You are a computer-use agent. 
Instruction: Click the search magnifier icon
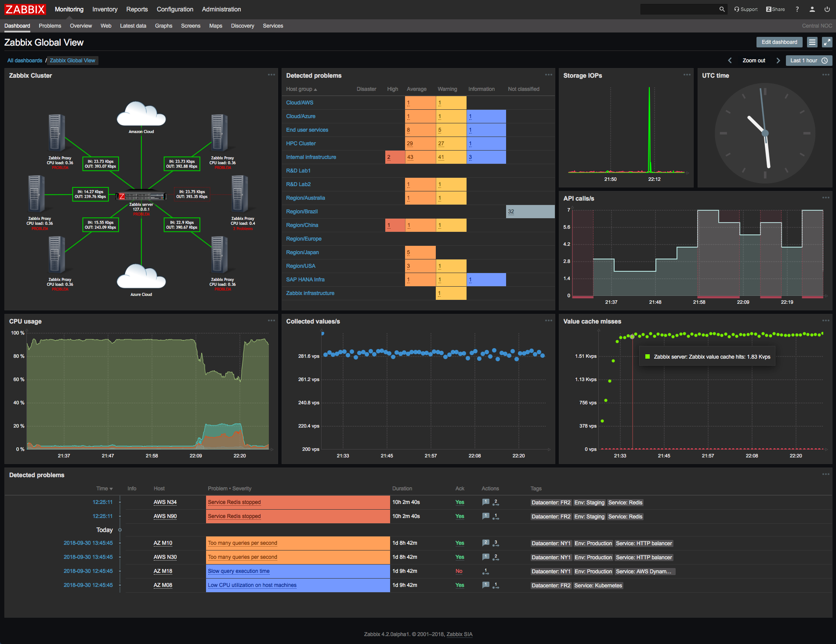point(722,9)
